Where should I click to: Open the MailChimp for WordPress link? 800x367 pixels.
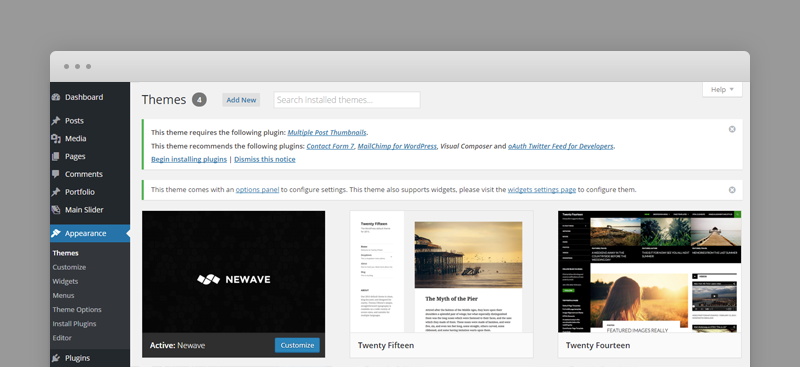click(397, 146)
